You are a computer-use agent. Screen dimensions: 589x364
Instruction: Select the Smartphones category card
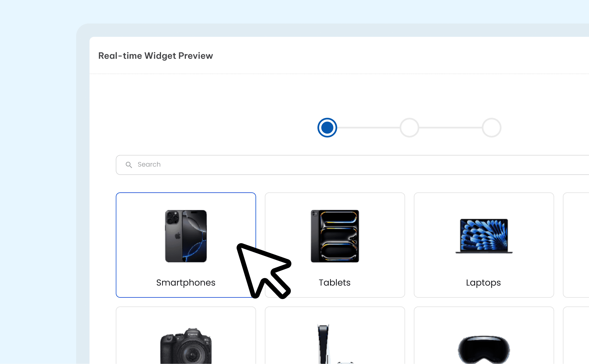186,245
